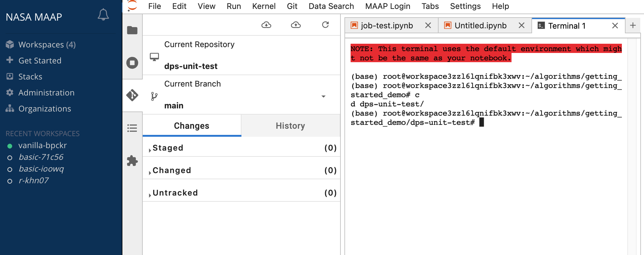Click the Jupyter logo icon
The height and width of the screenshot is (255, 644).
click(x=133, y=6)
